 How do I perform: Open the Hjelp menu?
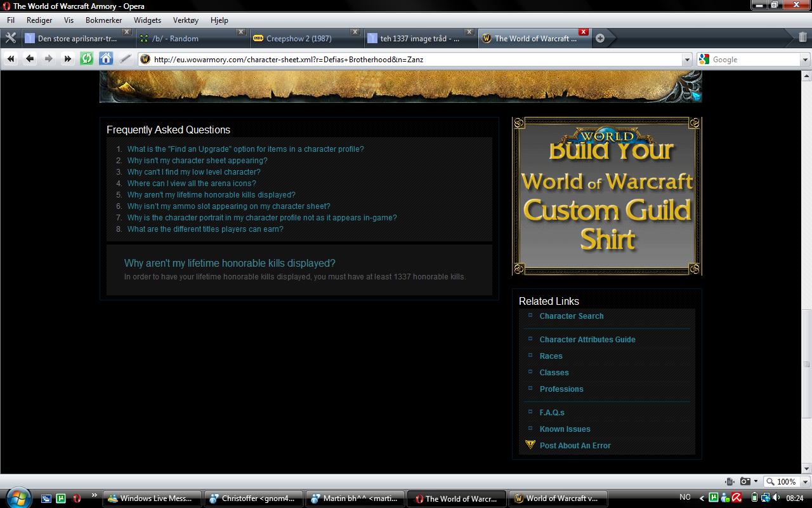[x=219, y=20]
